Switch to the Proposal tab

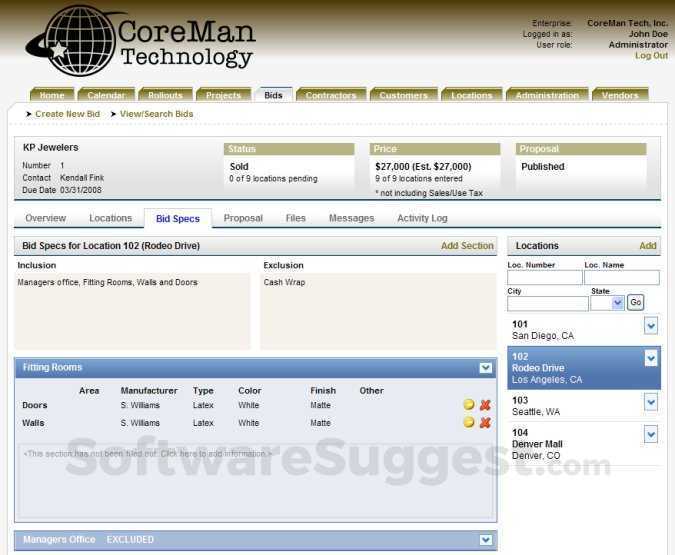pyautogui.click(x=243, y=218)
